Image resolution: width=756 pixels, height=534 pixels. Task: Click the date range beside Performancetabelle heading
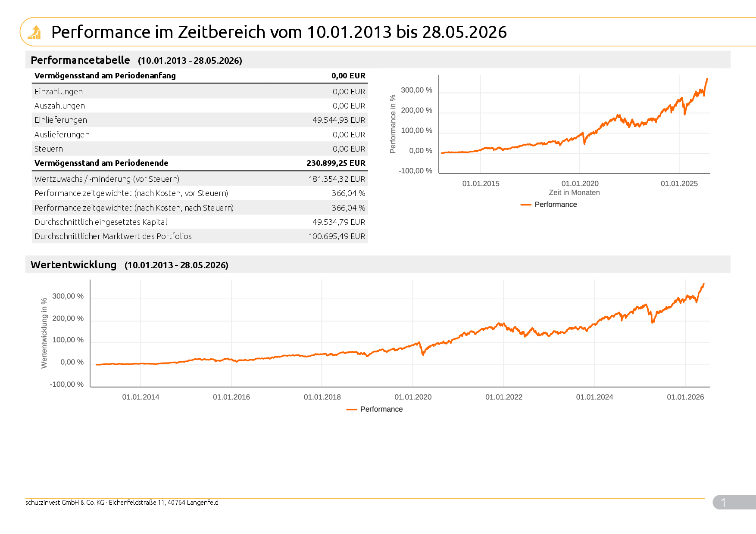pyautogui.click(x=190, y=61)
